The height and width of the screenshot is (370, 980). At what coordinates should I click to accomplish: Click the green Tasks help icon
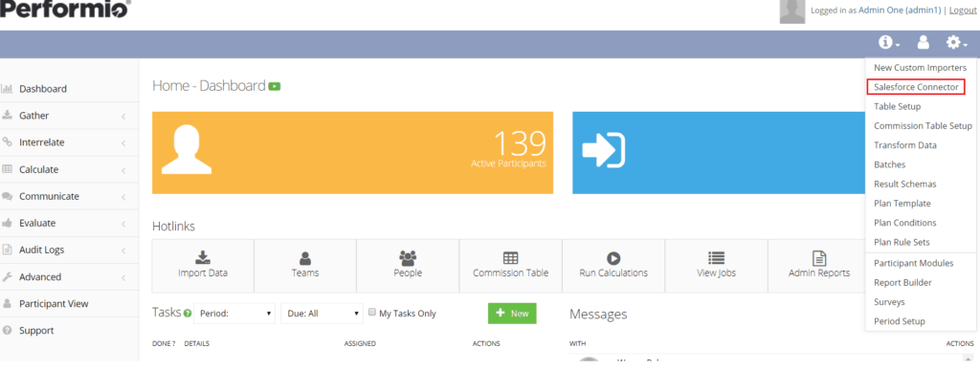[x=188, y=314]
